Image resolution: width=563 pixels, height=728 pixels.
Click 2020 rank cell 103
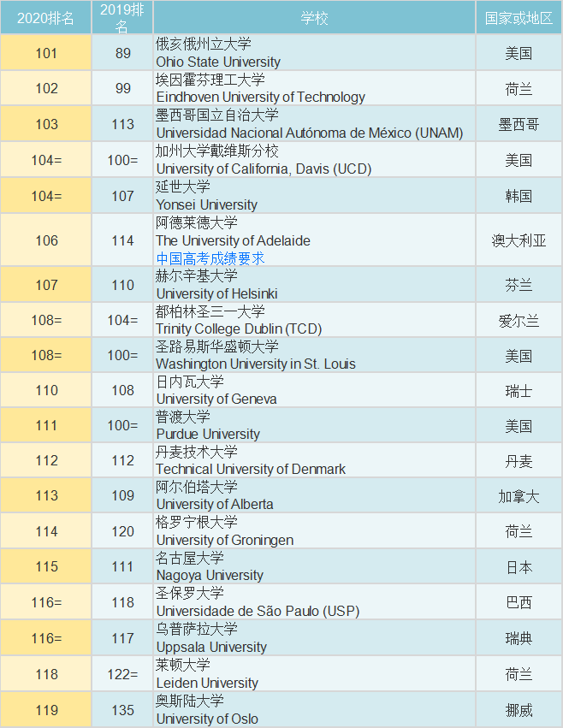pos(46,124)
